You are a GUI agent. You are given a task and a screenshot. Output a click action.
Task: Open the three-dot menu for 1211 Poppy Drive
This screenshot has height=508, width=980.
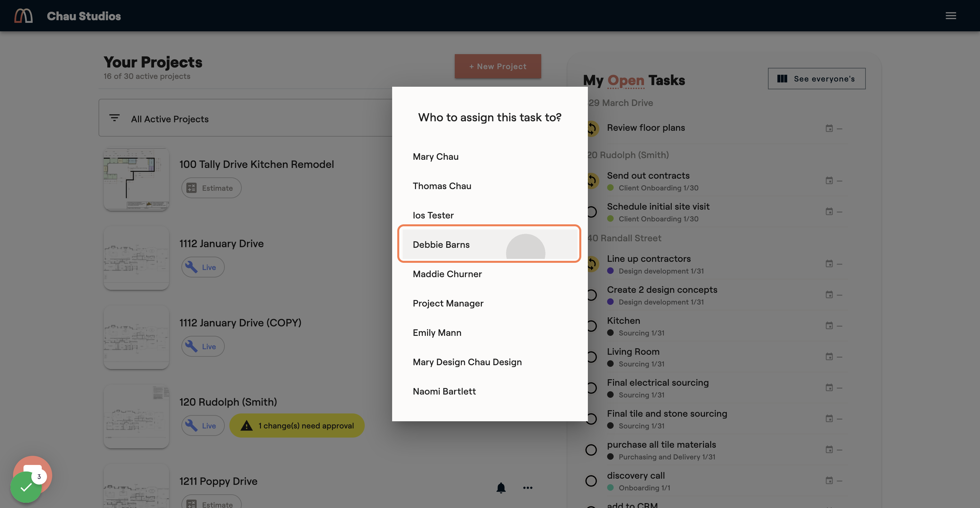(x=528, y=487)
